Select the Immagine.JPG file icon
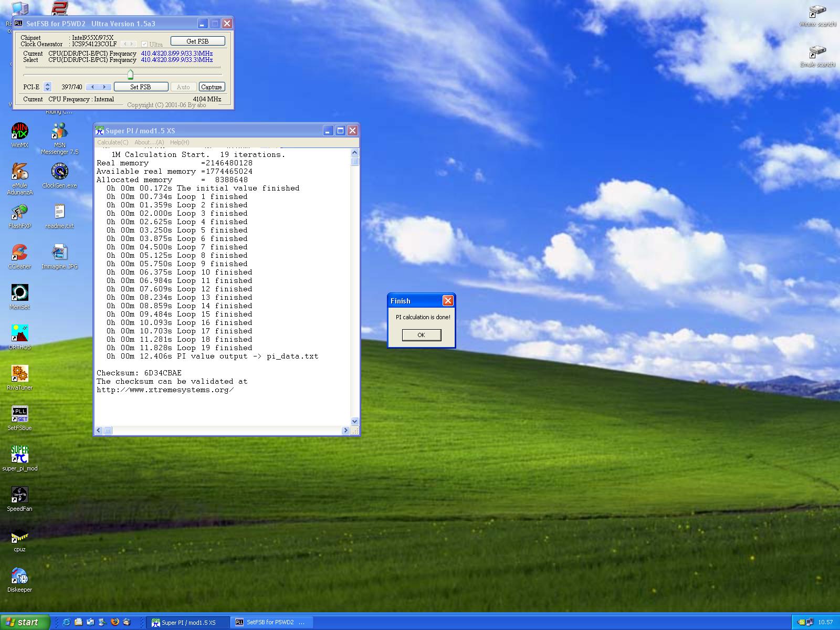Screen dimensions: 840x630 60,256
